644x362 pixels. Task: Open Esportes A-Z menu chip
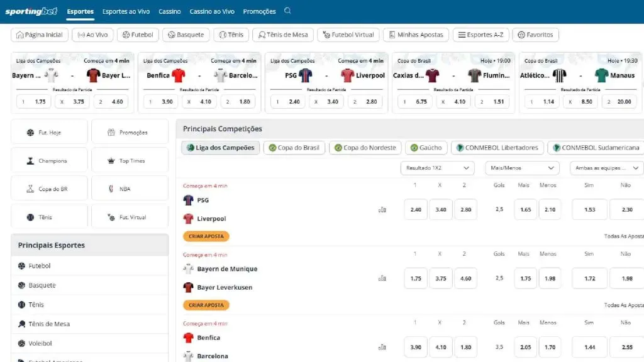(x=481, y=35)
